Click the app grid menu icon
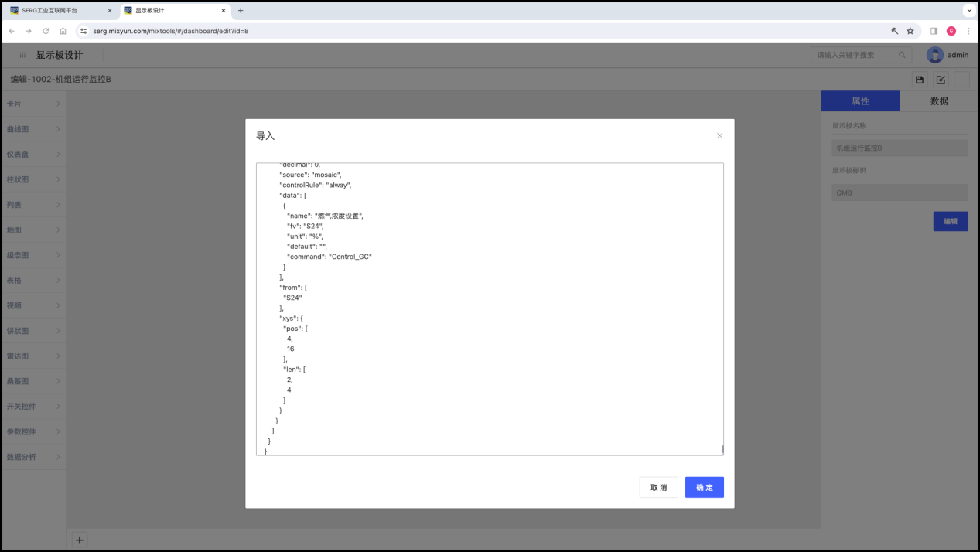Image resolution: width=980 pixels, height=552 pixels. click(x=22, y=55)
